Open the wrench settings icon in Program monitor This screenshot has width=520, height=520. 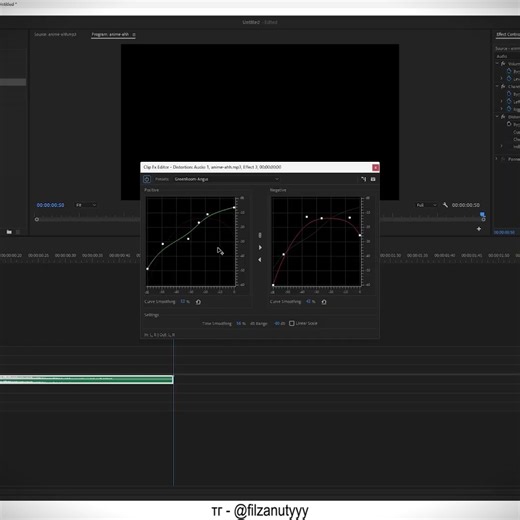point(445,205)
